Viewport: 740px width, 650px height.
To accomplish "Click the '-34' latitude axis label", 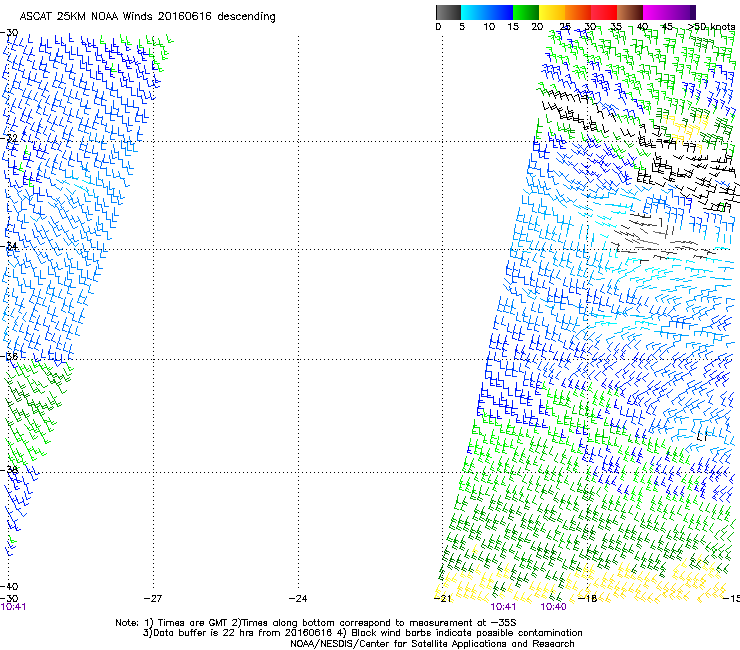I will pyautogui.click(x=9, y=246).
